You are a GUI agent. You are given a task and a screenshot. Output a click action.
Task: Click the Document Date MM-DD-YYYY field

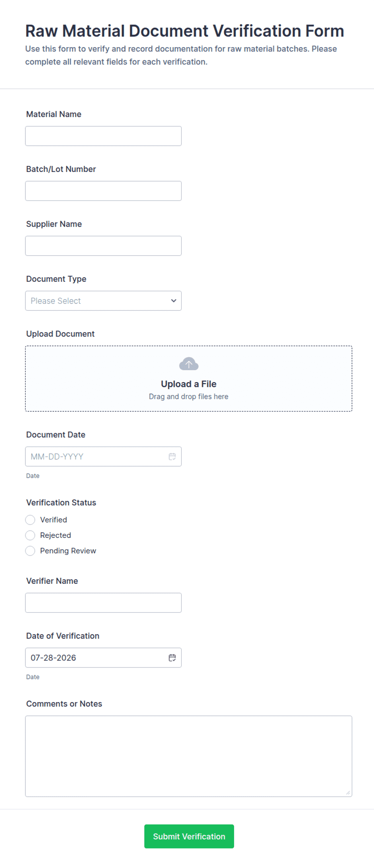(x=103, y=457)
